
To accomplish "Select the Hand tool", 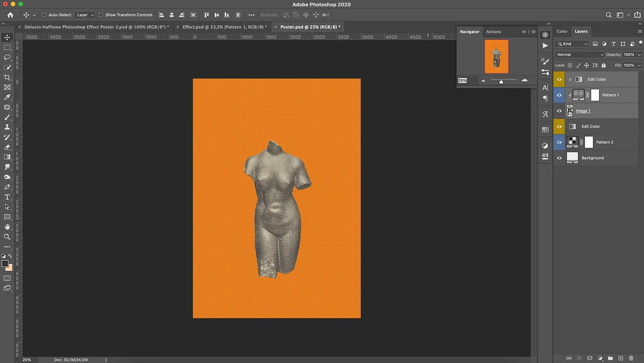I will click(x=8, y=227).
